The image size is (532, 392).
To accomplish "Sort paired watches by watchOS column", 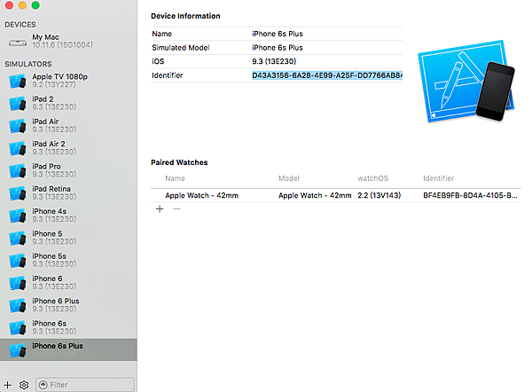I will click(372, 178).
